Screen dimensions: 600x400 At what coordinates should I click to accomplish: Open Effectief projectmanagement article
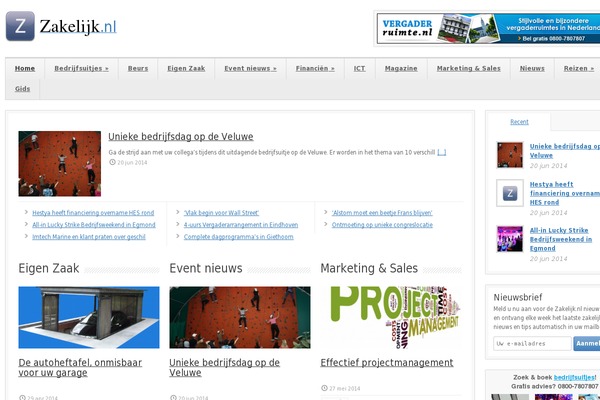click(387, 362)
